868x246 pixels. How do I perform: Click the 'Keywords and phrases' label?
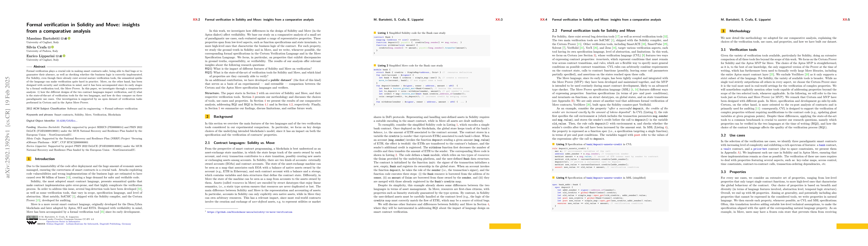40,115
